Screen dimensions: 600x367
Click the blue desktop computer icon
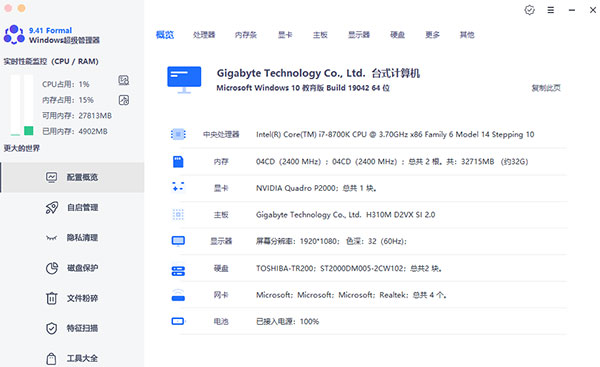[184, 80]
